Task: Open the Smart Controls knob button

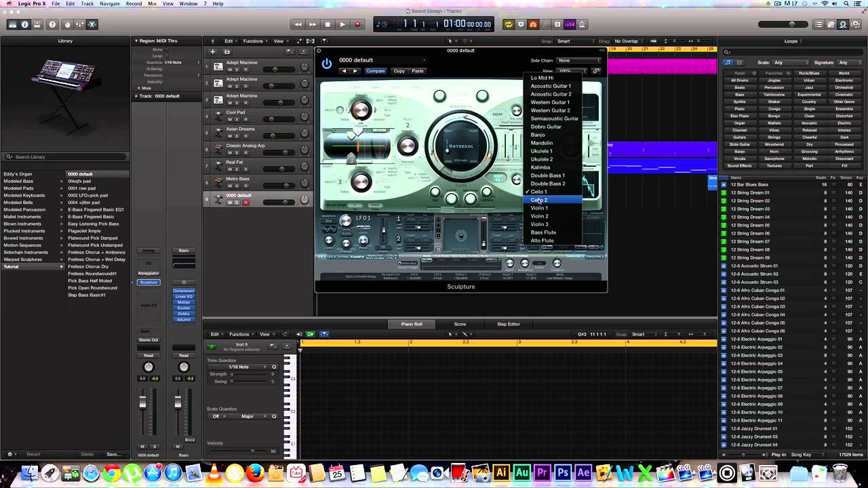Action: click(x=67, y=24)
